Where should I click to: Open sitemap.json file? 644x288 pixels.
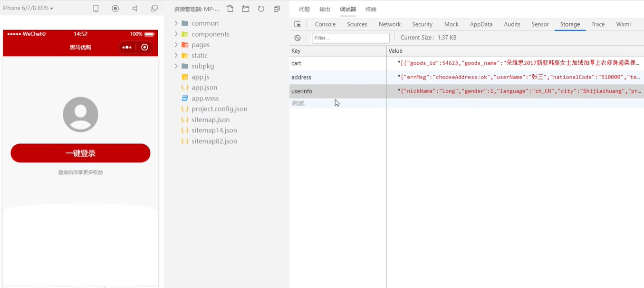211,119
